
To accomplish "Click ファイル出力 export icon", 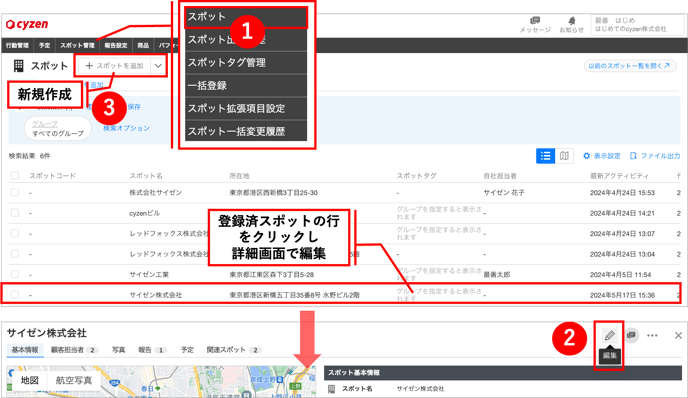I will click(x=655, y=156).
